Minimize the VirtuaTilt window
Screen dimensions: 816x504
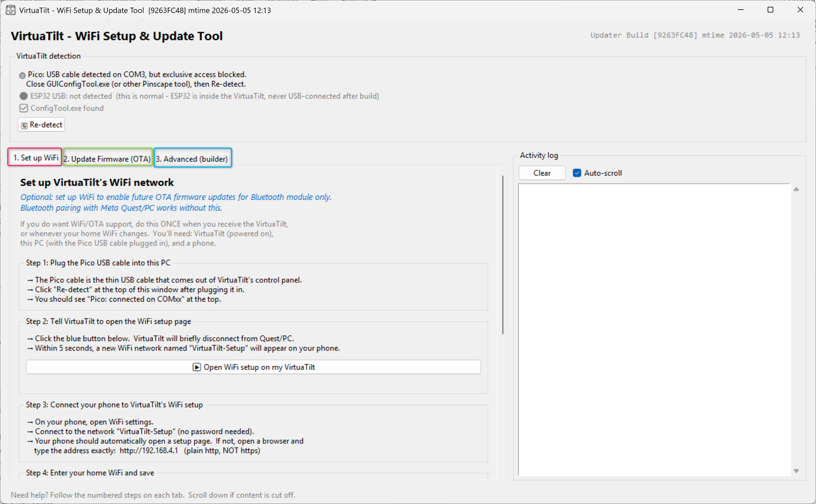click(x=741, y=10)
